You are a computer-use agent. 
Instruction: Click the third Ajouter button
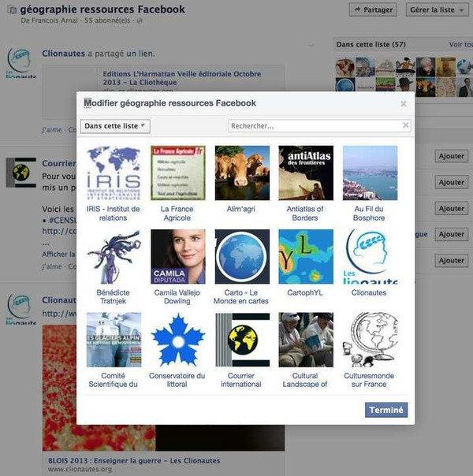452,208
